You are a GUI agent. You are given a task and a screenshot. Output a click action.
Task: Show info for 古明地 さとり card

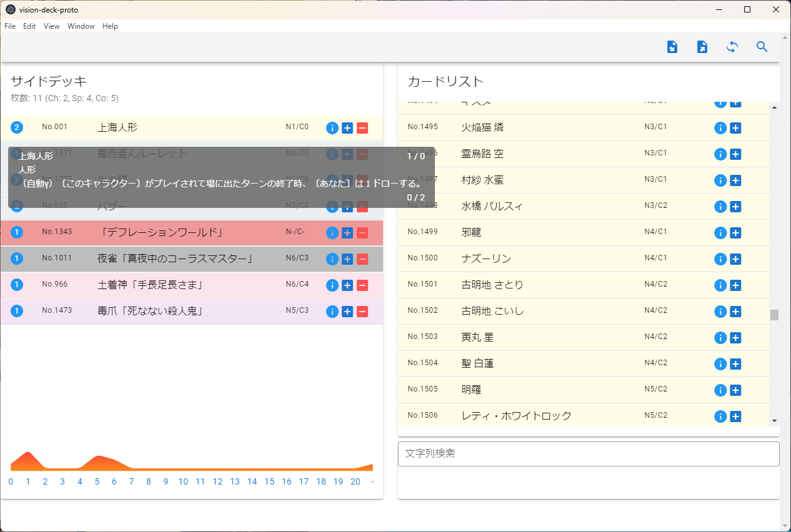(x=720, y=285)
